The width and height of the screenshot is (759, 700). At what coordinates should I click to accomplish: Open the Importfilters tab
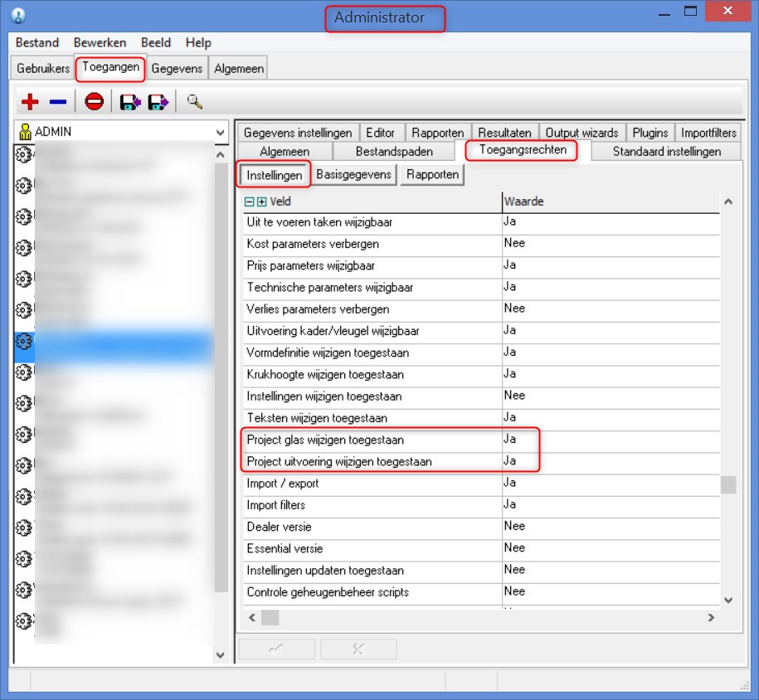coord(708,132)
